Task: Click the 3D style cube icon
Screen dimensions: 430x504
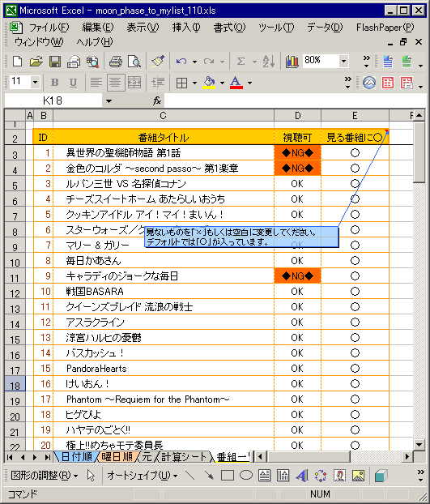Action: (381, 475)
